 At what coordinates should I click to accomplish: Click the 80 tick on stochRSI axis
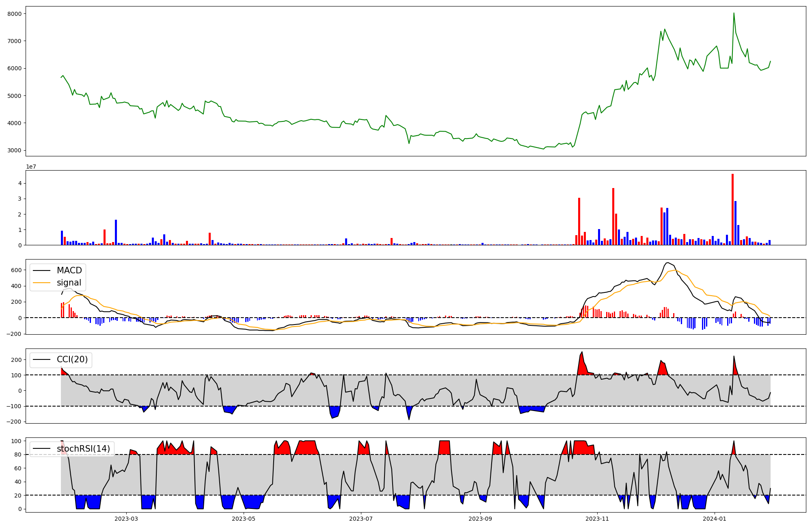pos(18,454)
